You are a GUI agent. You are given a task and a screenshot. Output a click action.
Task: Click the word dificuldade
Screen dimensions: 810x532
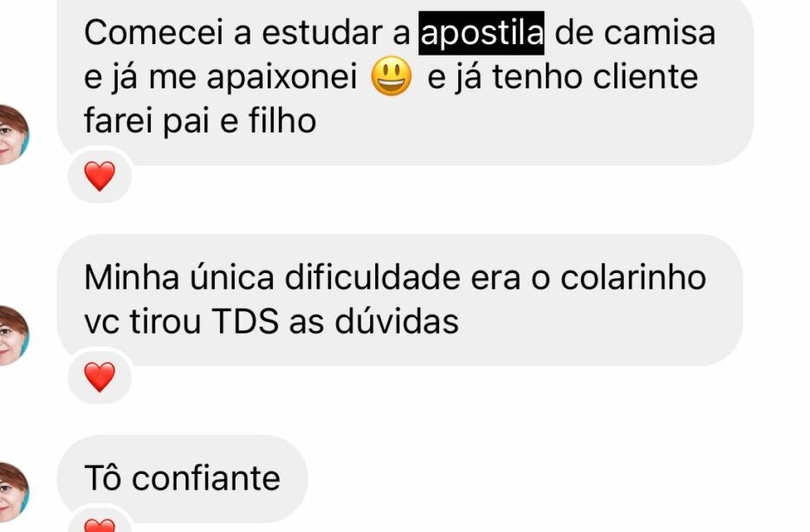373,277
